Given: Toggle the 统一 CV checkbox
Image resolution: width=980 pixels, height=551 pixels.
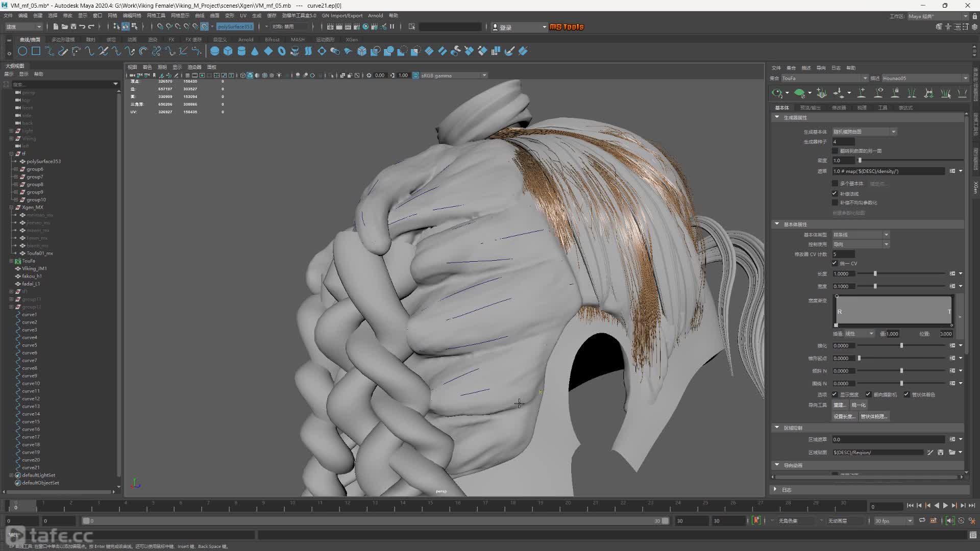Looking at the screenshot, I should (835, 263).
